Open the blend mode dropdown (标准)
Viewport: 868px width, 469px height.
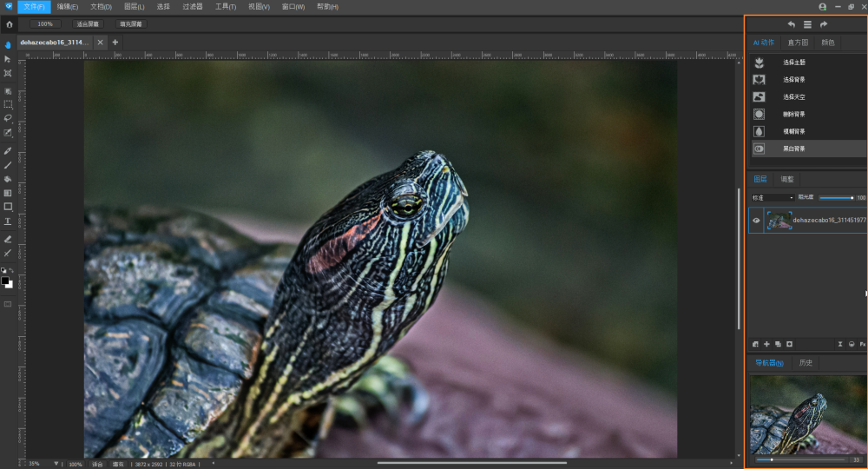pos(773,198)
